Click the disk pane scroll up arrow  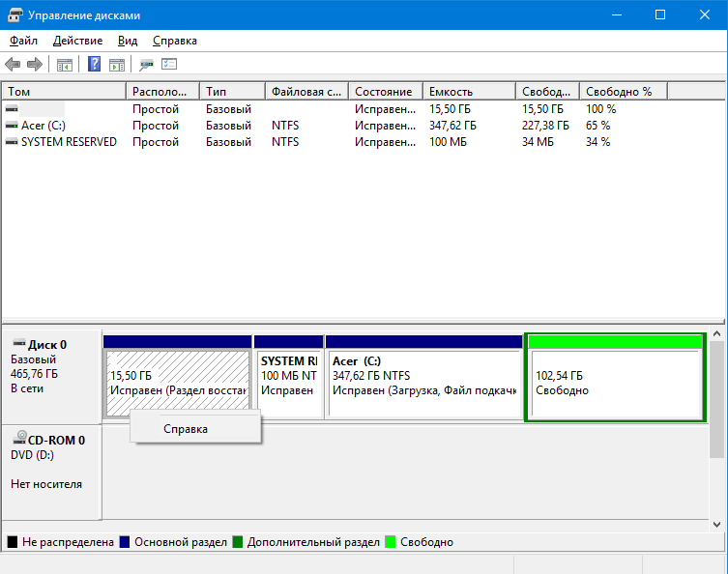(716, 333)
